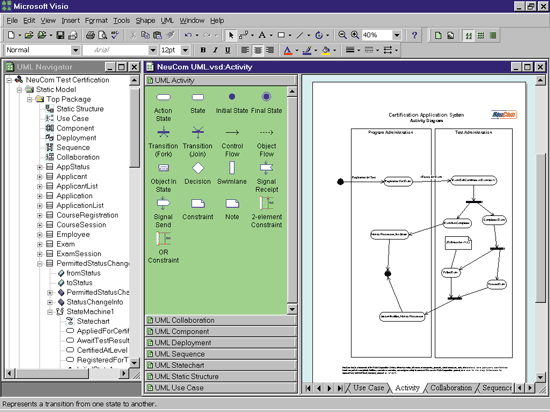Open the UML menu
This screenshot has width=550, height=412.
167,21
